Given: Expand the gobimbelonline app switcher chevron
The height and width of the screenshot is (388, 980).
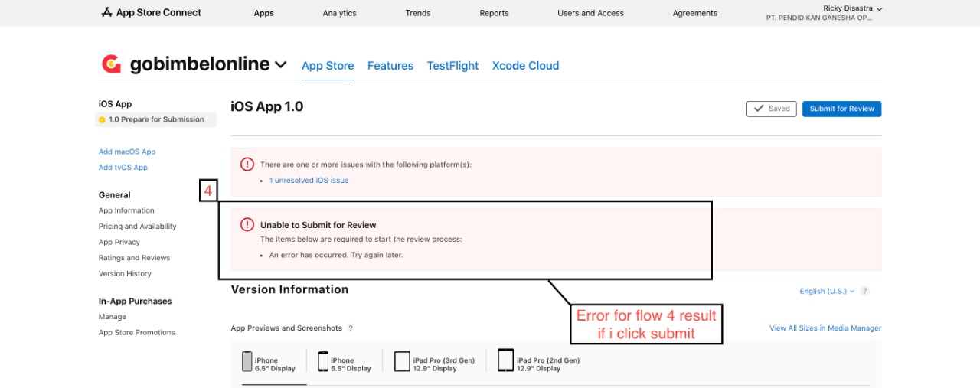Looking at the screenshot, I should click(281, 65).
